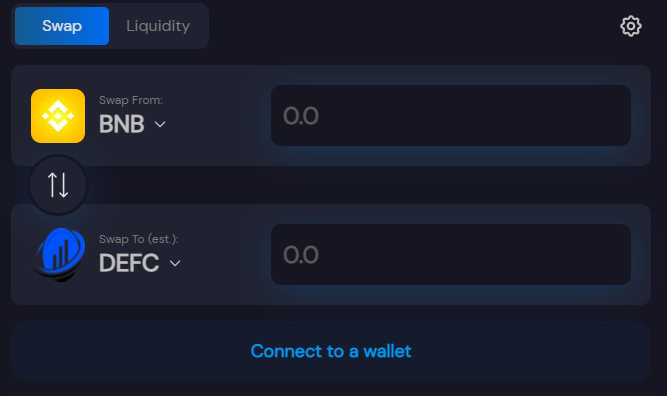Flip tokens with the up-down arrows button

coord(58,185)
